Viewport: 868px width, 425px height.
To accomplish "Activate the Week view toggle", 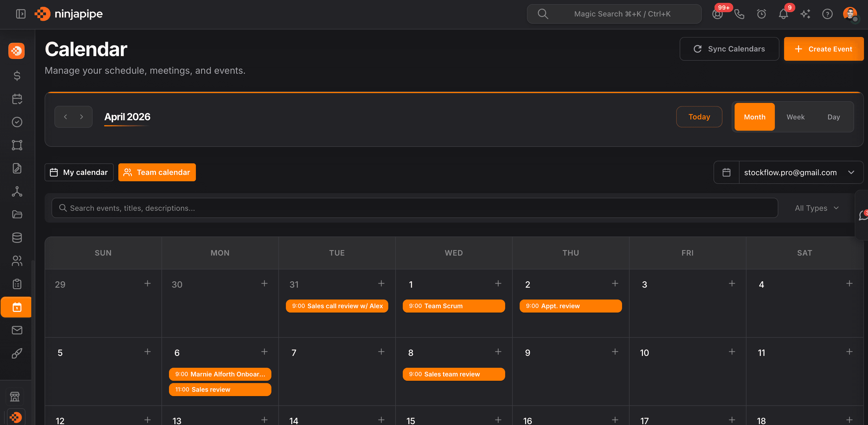I will (796, 117).
